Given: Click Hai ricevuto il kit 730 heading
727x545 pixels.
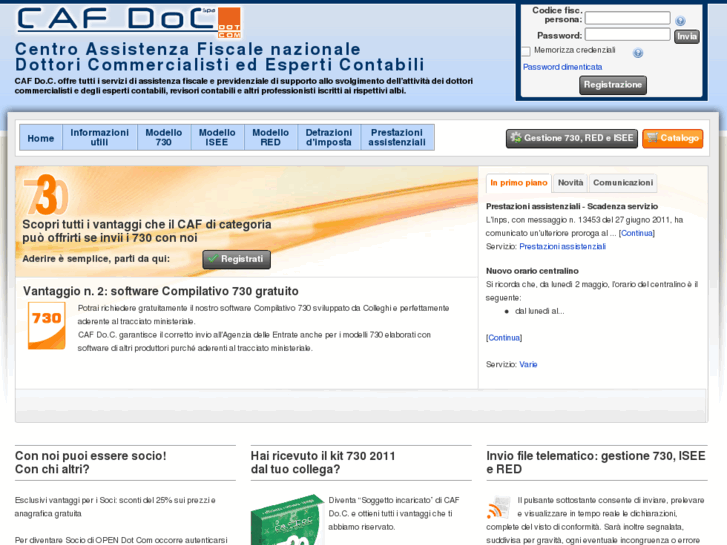Looking at the screenshot, I should (x=323, y=462).
